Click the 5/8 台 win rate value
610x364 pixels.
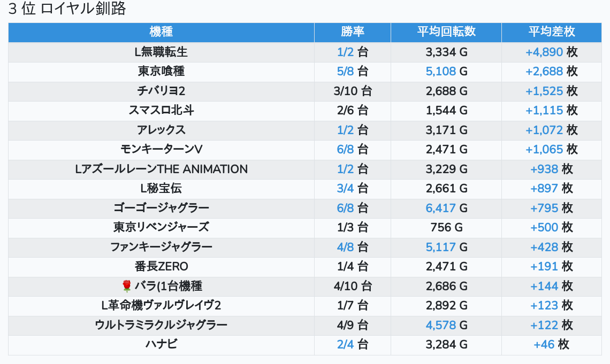(352, 71)
